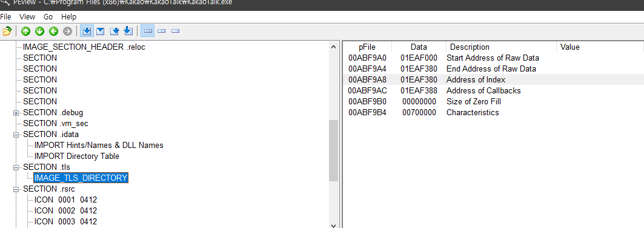Select SECTION .rsrc in tree
Viewport: 644px width, 228px height.
[x=50, y=189]
